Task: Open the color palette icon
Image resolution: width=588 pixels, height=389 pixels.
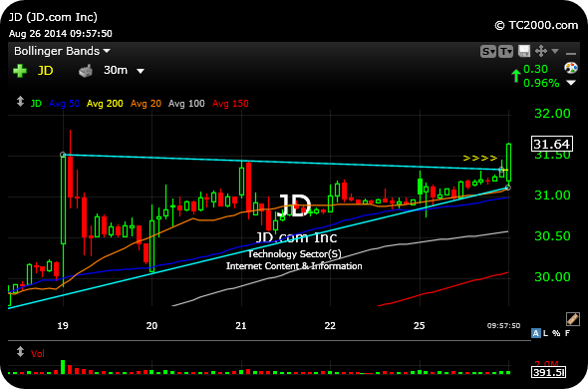Action: 571,68
